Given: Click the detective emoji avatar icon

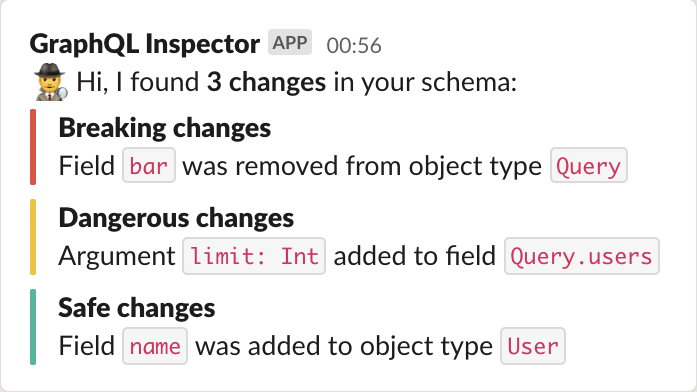Looking at the screenshot, I should point(51,82).
